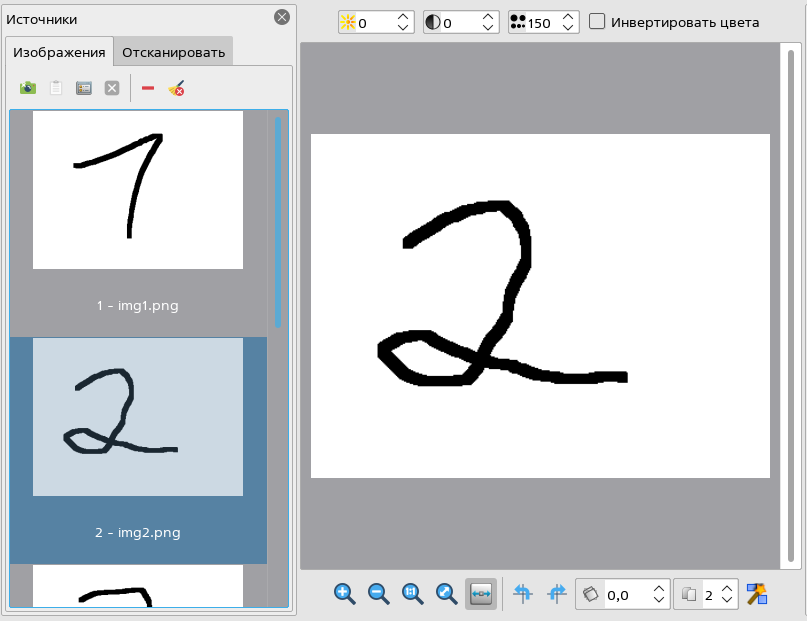Rotate the image right
Image resolution: width=807 pixels, height=621 pixels.
click(556, 594)
